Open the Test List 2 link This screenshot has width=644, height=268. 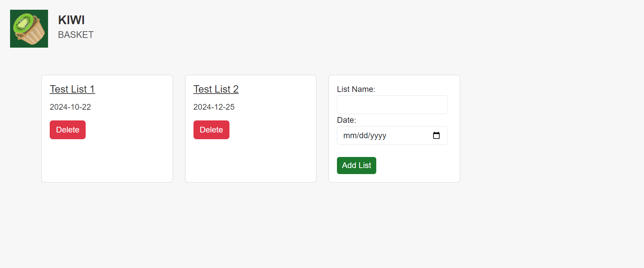tap(216, 89)
